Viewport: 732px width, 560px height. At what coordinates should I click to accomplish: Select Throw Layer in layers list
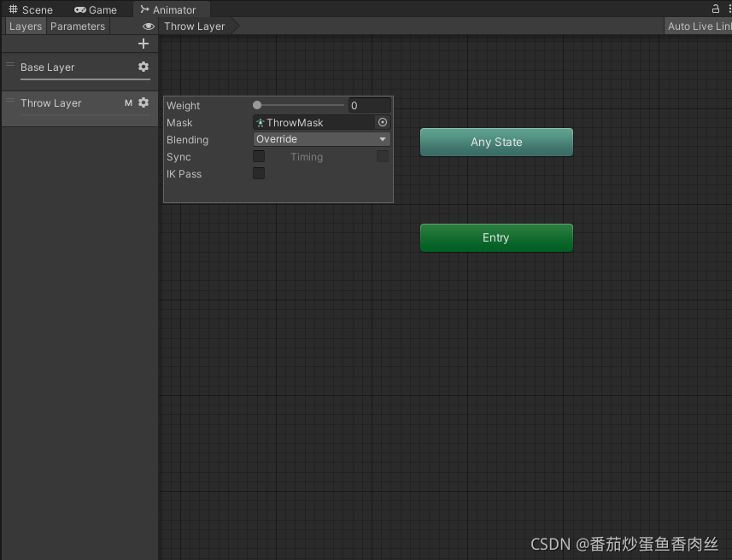point(79,108)
